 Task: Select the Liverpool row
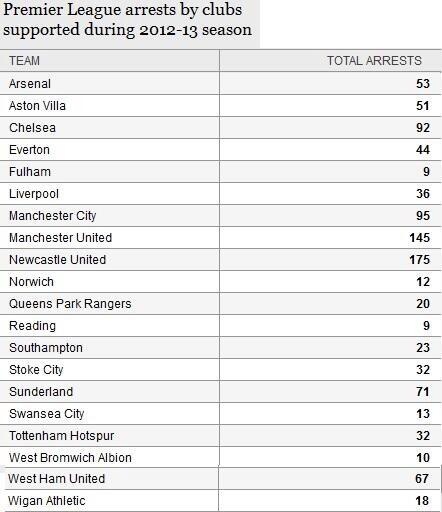click(x=221, y=194)
